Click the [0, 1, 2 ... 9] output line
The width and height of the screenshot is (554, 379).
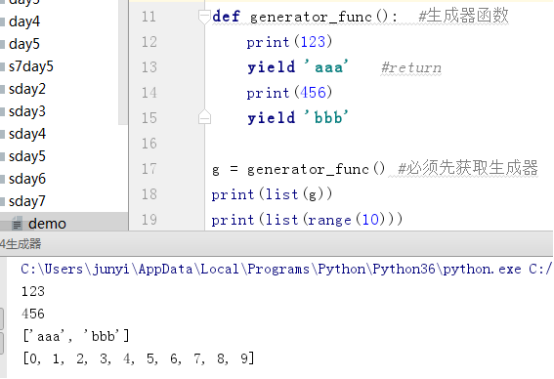click(x=138, y=359)
